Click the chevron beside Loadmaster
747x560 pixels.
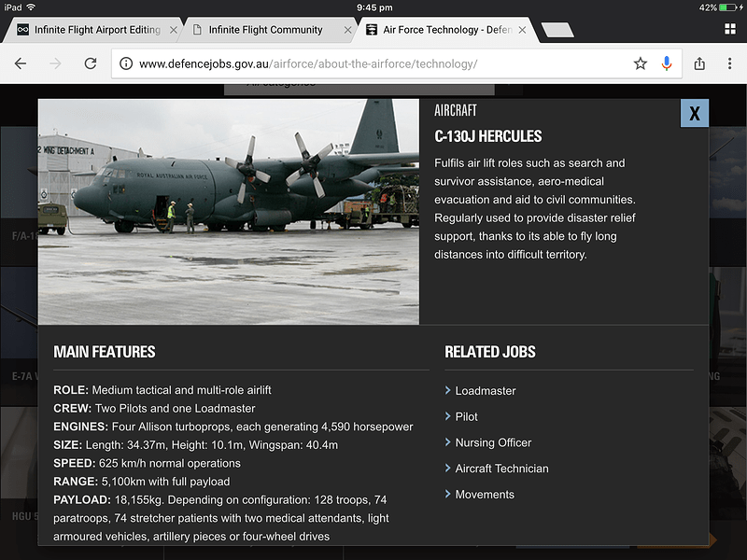point(448,390)
